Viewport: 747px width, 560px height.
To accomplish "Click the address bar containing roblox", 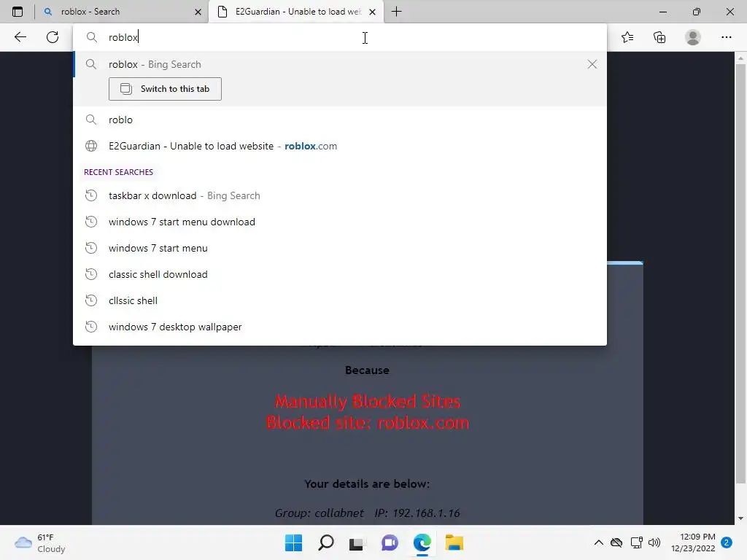I will click(340, 37).
